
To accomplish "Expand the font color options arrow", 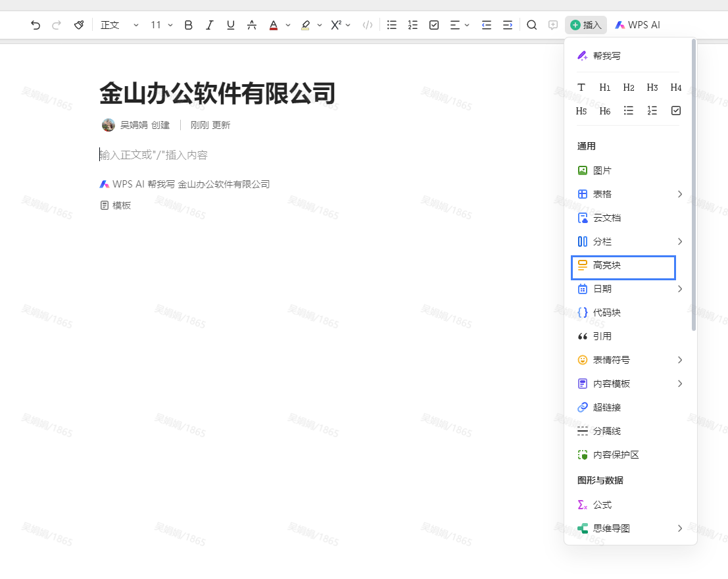I will click(288, 25).
